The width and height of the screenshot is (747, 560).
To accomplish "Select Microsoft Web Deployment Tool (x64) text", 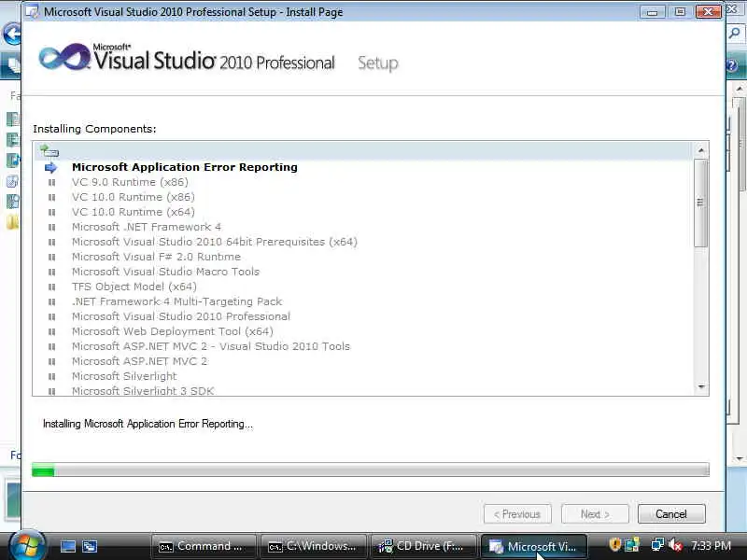I will click(x=173, y=331).
